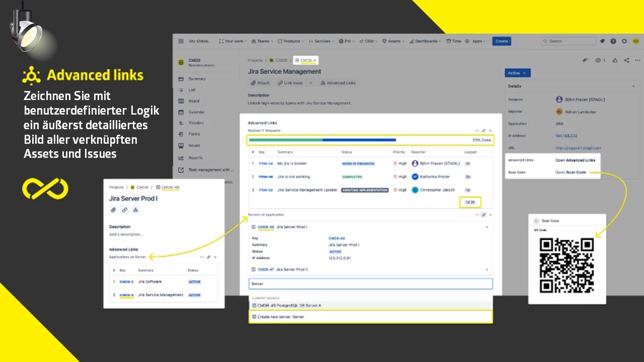Open the Assets menu in top navigation
The height and width of the screenshot is (362, 644).
391,41
